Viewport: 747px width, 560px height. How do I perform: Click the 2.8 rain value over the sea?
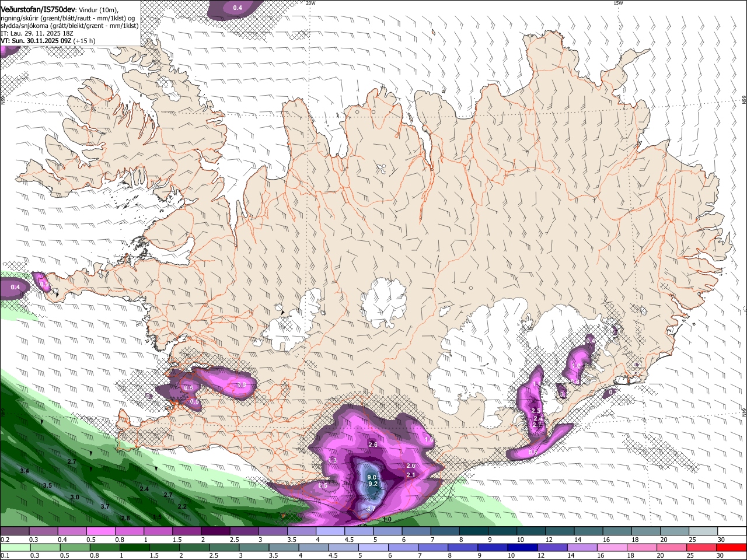tap(125, 518)
